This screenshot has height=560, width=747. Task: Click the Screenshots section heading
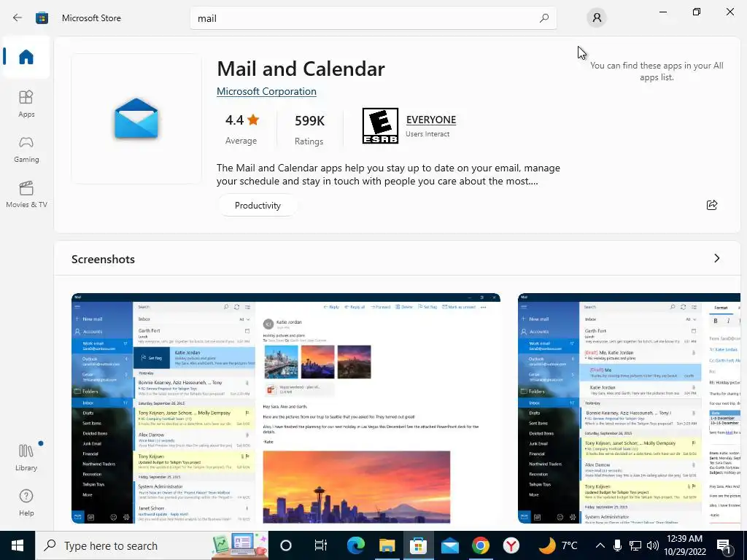pyautogui.click(x=103, y=259)
